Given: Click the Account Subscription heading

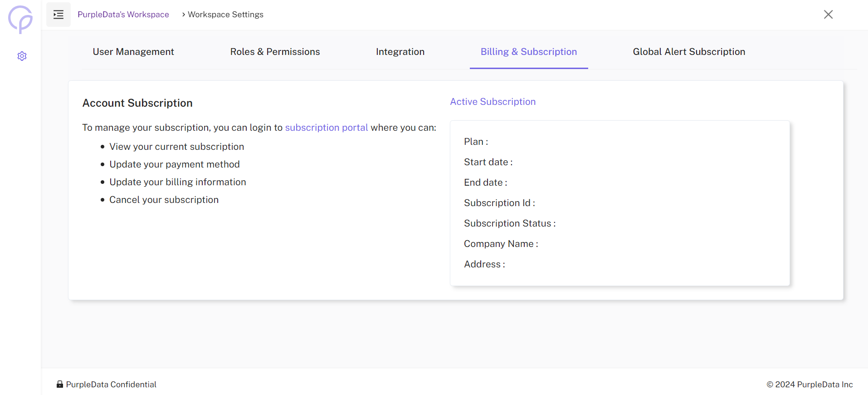Looking at the screenshot, I should point(137,103).
